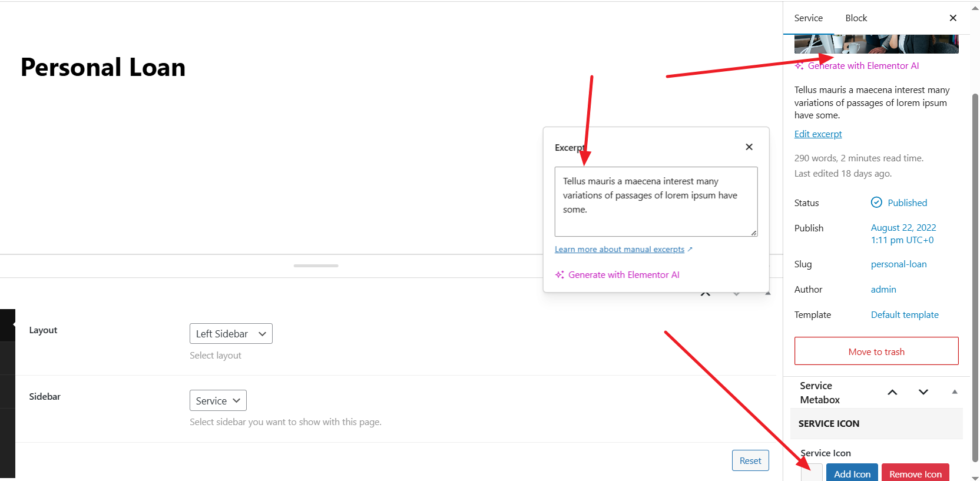Screen dimensions: 980x481
Task: Click the external-link arrow after manual excerpts
Action: click(690, 250)
